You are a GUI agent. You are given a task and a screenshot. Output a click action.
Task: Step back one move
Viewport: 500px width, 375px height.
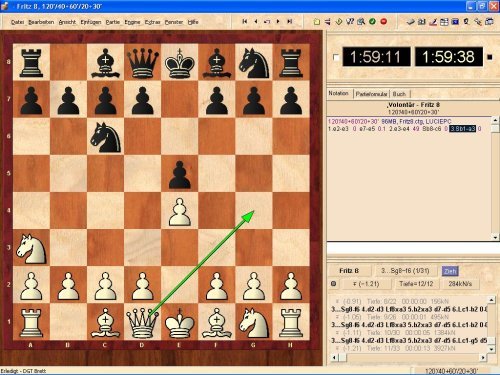256,21
